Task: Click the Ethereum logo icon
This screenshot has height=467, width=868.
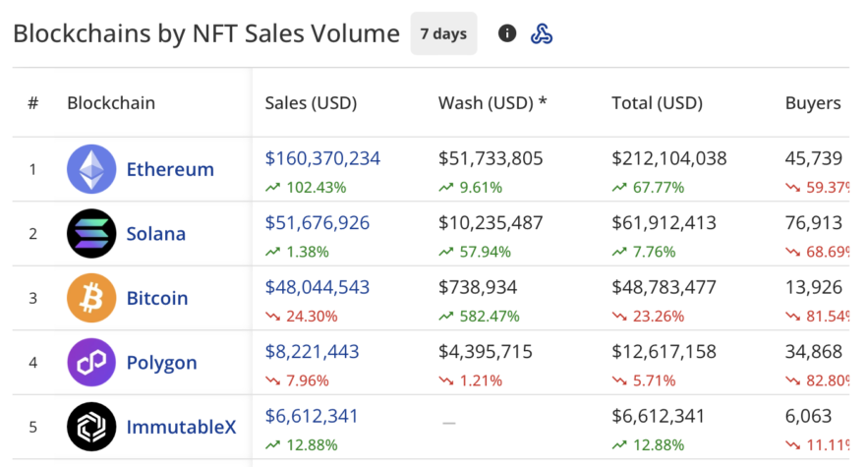Action: (x=91, y=169)
